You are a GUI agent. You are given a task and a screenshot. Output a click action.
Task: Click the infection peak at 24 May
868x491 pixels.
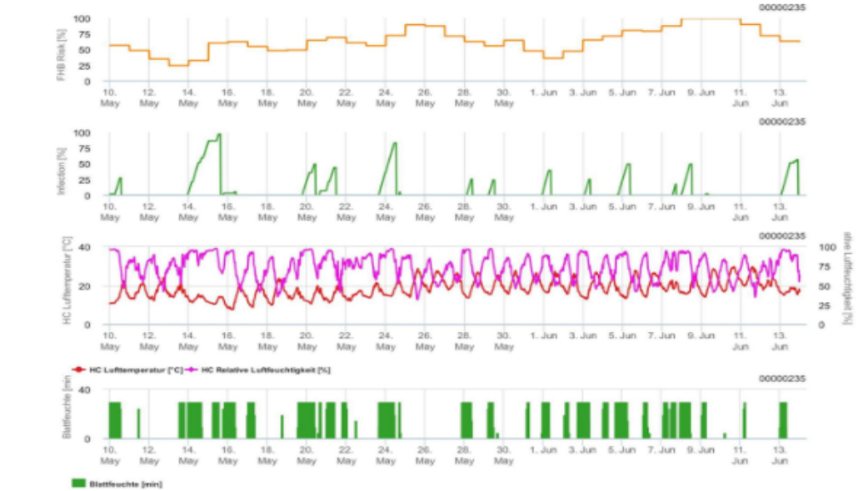click(x=395, y=143)
